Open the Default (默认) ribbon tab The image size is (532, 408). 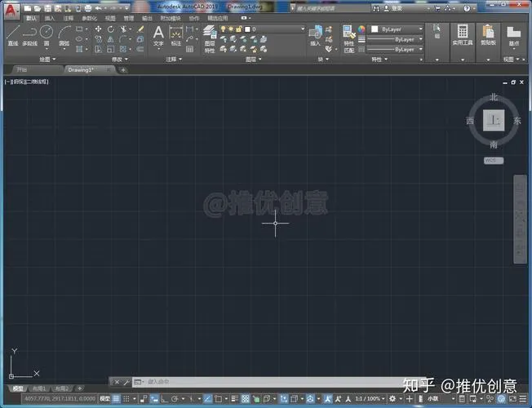(x=31, y=18)
